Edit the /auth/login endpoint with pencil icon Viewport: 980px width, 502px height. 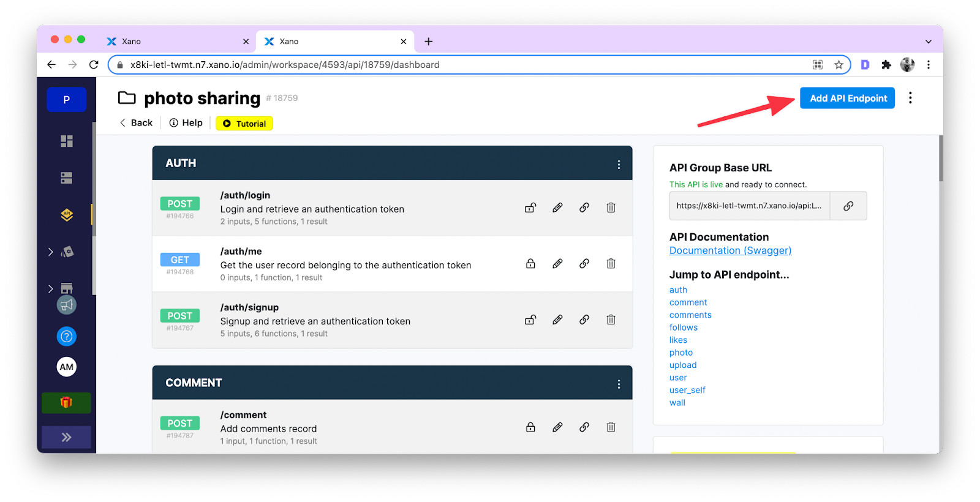pyautogui.click(x=557, y=208)
